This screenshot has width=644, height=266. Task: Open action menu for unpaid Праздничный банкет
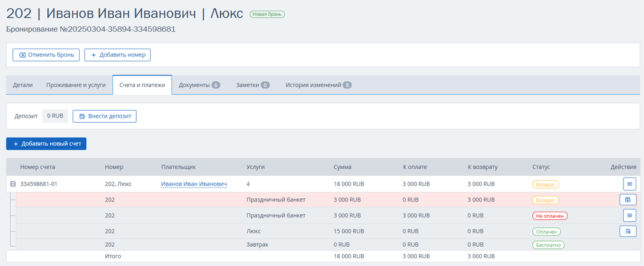coord(629,215)
